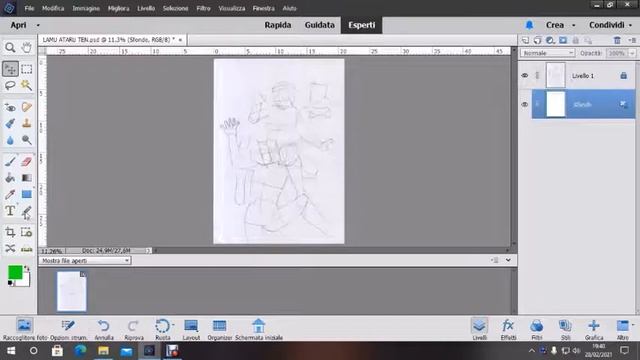Click the Ruota rotate button

point(163,329)
